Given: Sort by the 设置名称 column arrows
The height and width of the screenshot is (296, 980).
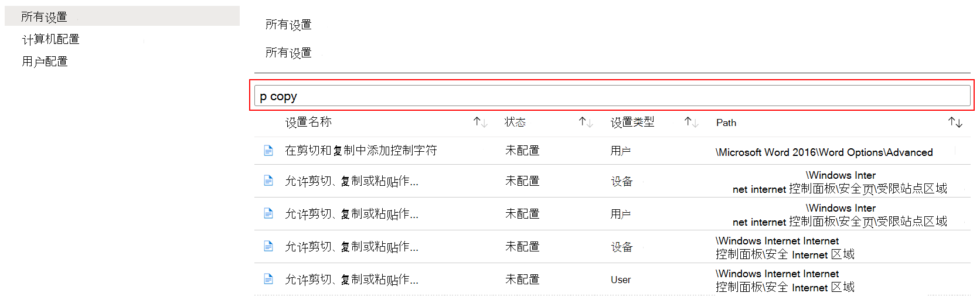Looking at the screenshot, I should point(481,122).
